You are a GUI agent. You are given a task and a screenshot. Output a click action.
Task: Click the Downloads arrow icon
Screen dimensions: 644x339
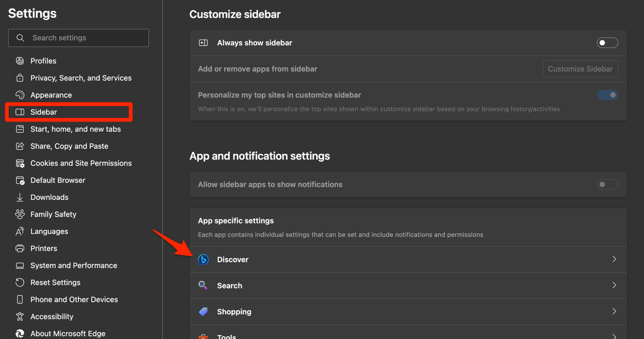tap(20, 197)
